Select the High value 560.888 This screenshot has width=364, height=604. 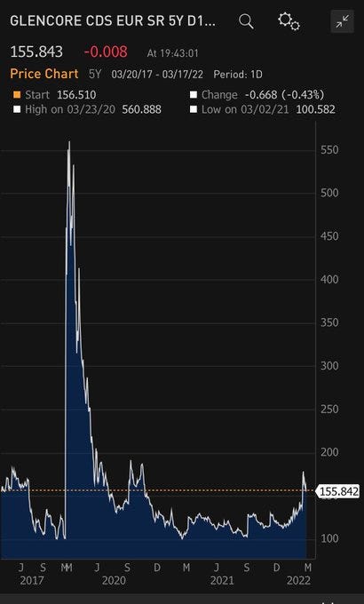[141, 109]
